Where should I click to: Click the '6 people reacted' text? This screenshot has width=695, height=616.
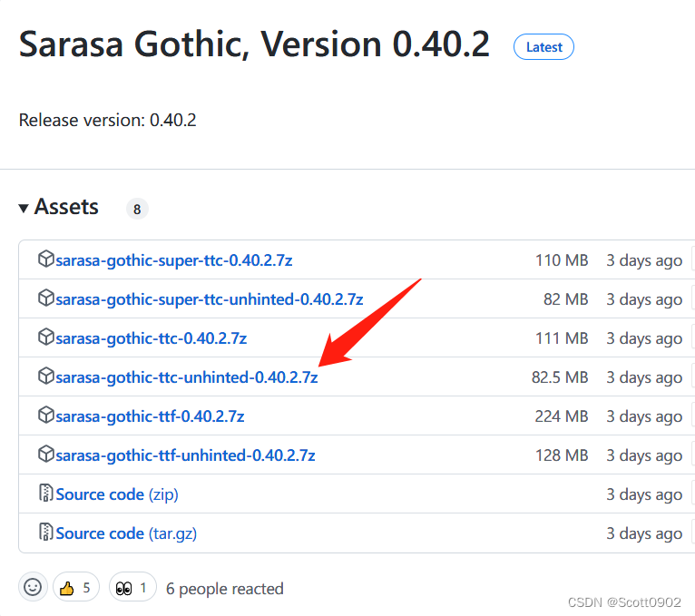(x=225, y=589)
